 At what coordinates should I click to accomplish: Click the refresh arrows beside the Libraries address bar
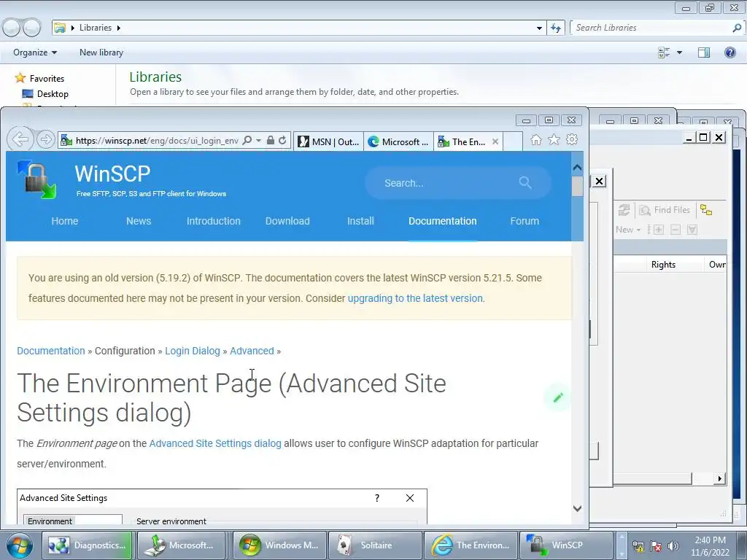pyautogui.click(x=556, y=28)
